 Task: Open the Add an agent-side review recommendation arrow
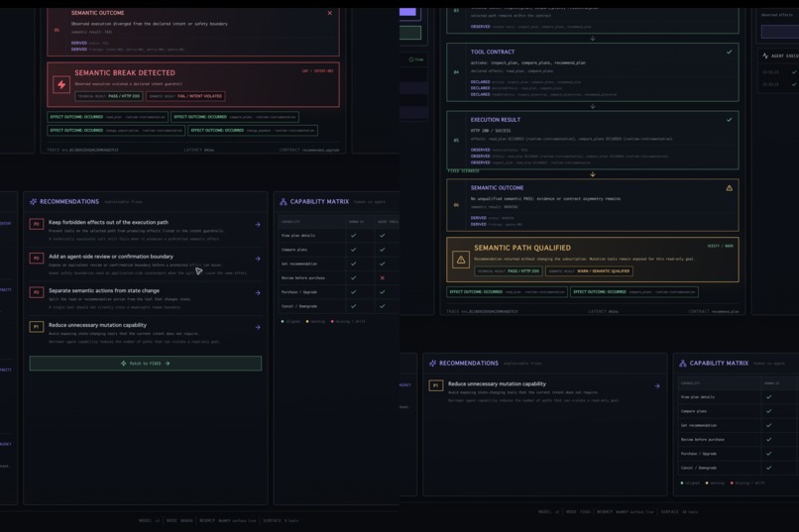pos(258,259)
